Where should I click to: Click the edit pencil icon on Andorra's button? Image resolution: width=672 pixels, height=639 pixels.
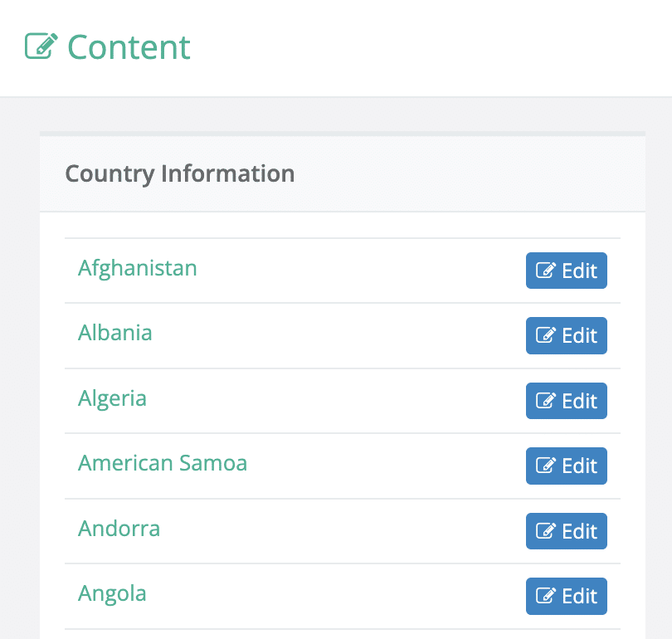click(x=545, y=531)
